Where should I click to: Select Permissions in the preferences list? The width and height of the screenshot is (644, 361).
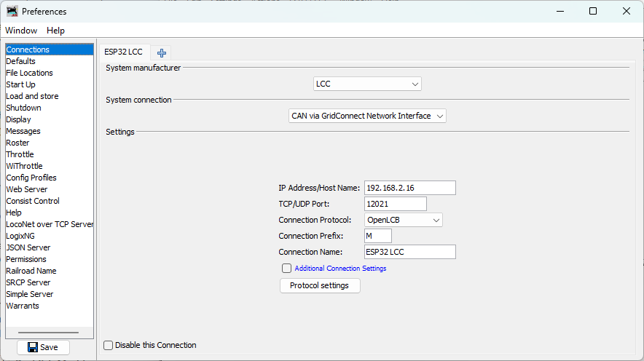pyautogui.click(x=50, y=259)
